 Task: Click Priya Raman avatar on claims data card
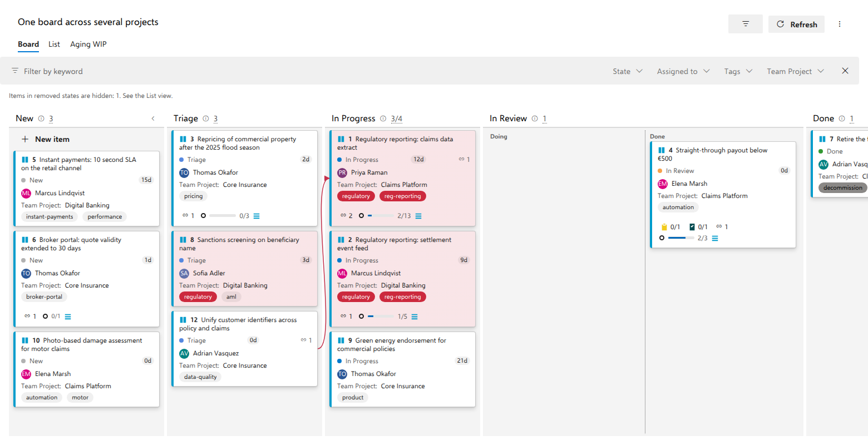(342, 172)
